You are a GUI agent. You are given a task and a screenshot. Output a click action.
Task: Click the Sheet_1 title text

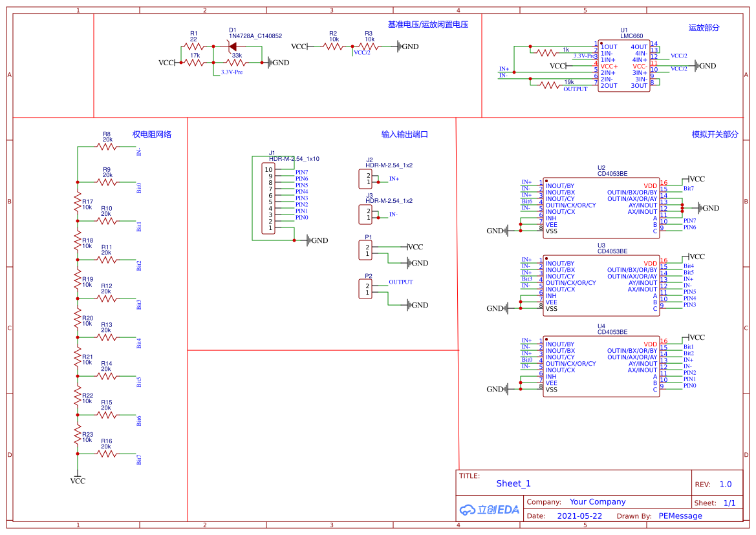tap(513, 483)
